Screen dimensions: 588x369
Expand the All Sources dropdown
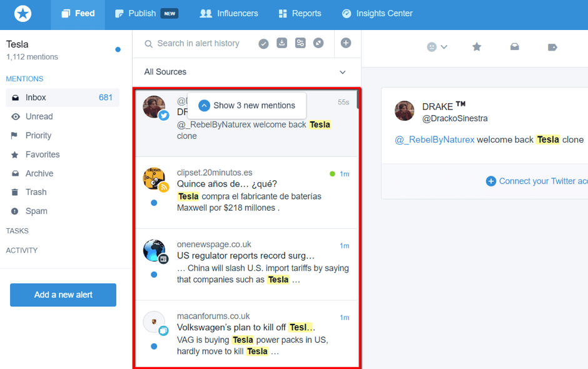click(246, 72)
